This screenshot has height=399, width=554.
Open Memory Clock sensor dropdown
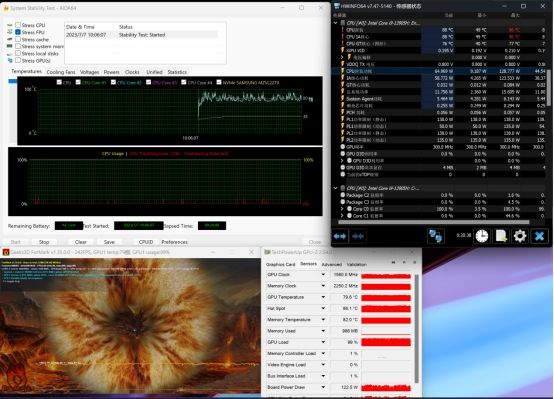coord(323,286)
